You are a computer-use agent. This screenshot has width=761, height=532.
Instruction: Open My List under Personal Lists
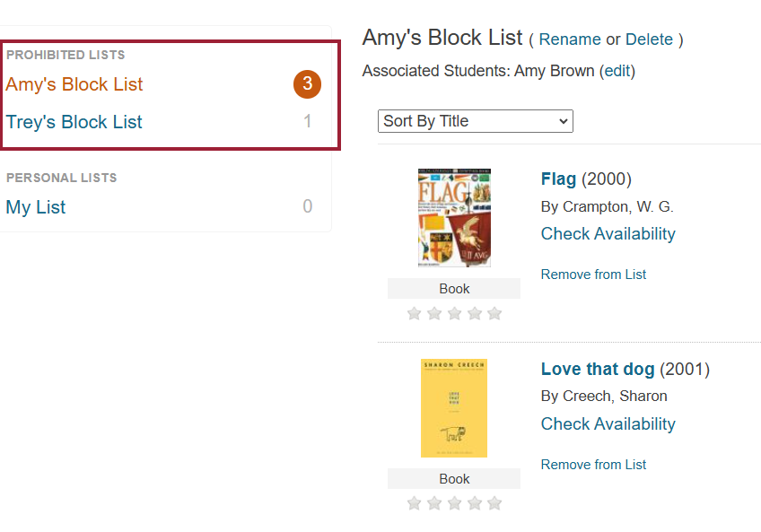click(x=35, y=207)
